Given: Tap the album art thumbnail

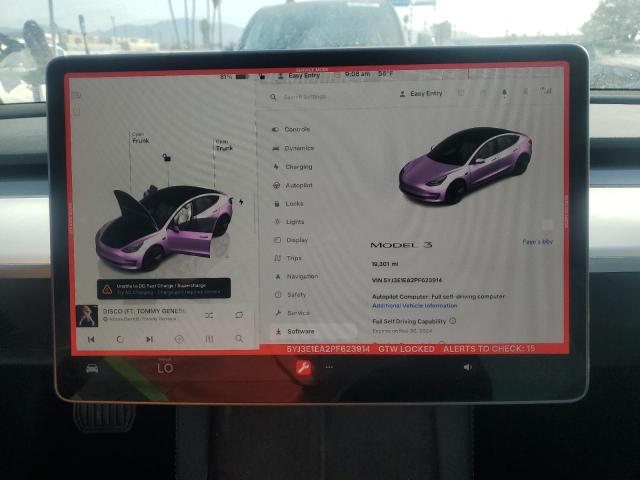Looking at the screenshot, I should pyautogui.click(x=87, y=316).
